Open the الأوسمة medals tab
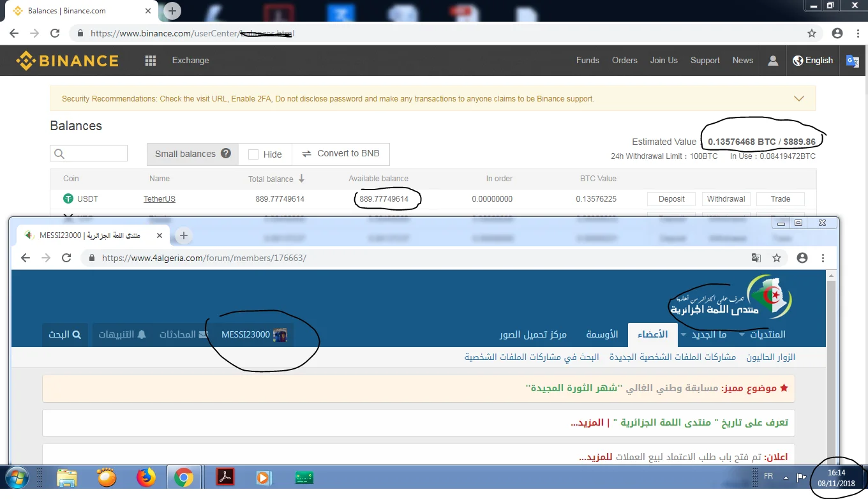This screenshot has width=868, height=499. [602, 334]
